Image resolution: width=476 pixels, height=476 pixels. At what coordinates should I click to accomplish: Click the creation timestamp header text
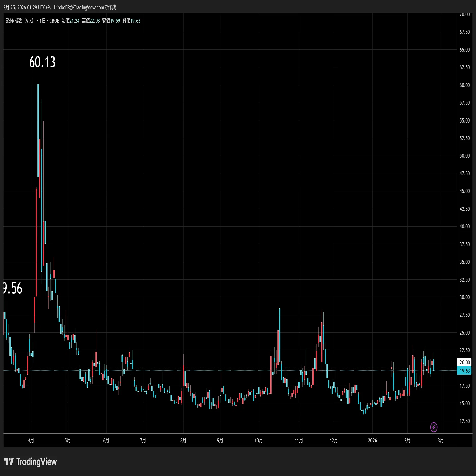pos(60,7)
